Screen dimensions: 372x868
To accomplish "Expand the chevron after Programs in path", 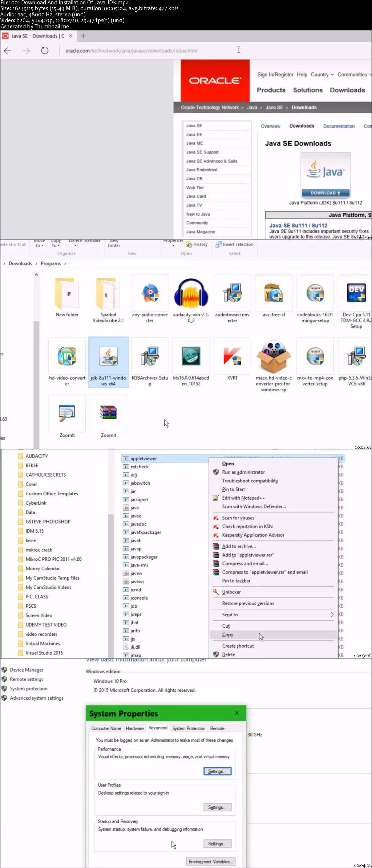I will point(65,264).
